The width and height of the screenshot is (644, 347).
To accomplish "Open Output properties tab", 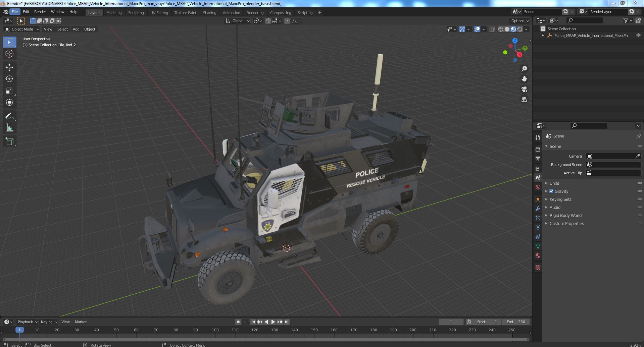I will [538, 159].
